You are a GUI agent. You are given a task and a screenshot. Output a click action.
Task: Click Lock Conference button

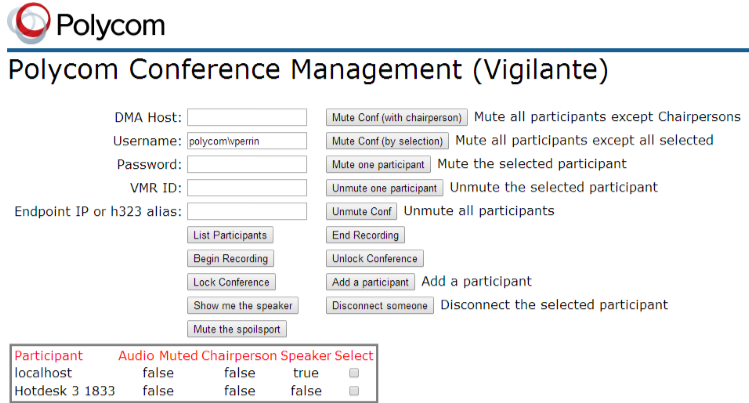point(231,282)
